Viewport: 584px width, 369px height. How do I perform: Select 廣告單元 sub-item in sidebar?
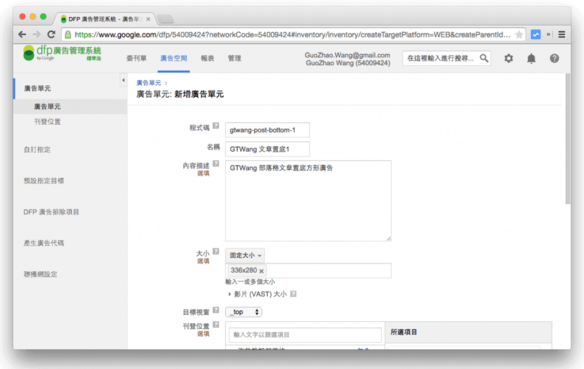(x=47, y=106)
